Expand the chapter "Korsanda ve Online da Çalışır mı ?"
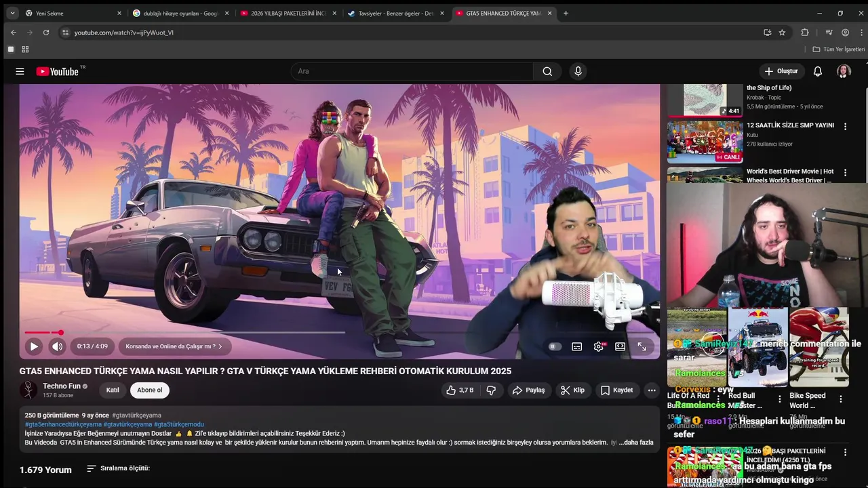The width and height of the screenshot is (868, 488). point(174,346)
